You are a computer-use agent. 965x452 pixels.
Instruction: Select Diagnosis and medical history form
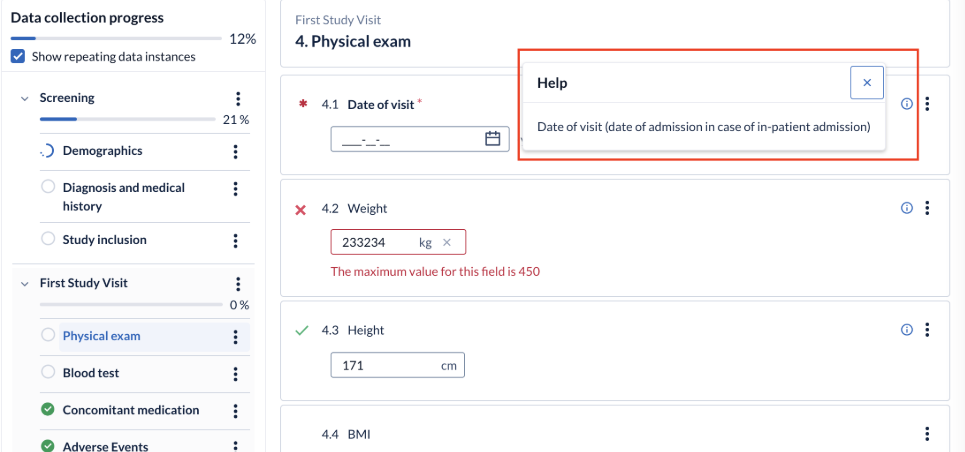(124, 197)
